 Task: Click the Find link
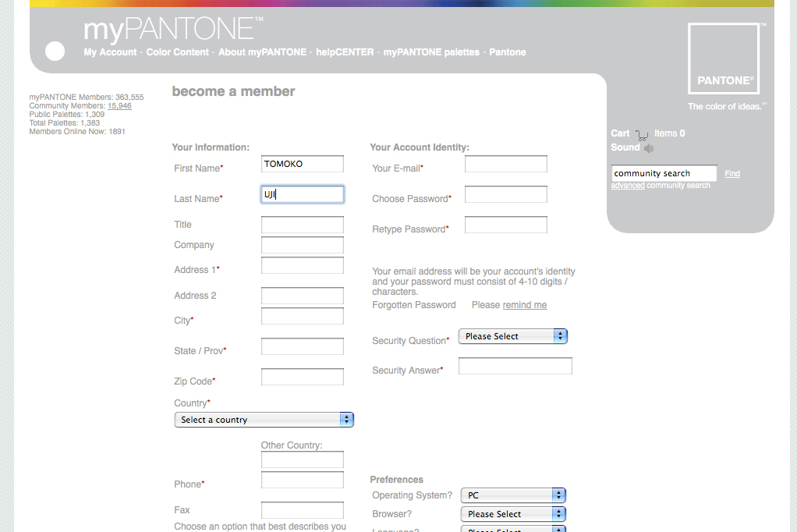(x=732, y=173)
